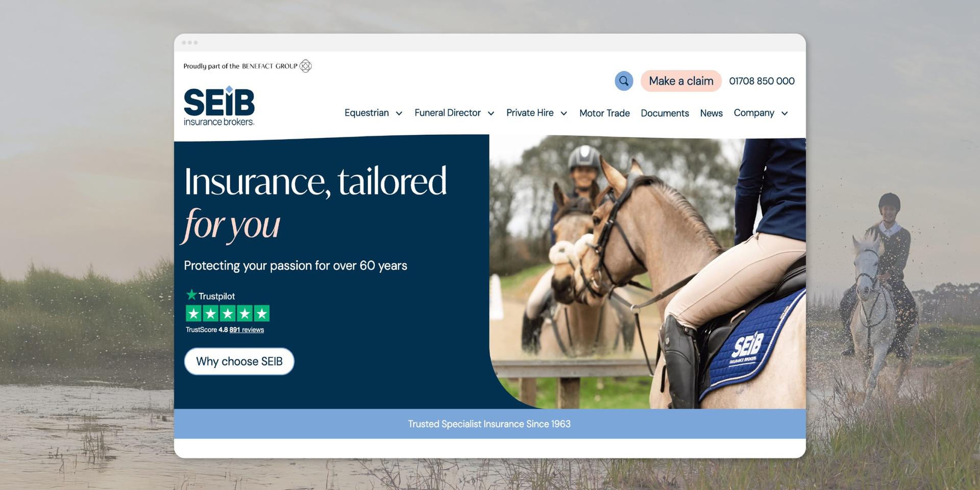The height and width of the screenshot is (490, 980).
Task: Click the Make a claim button
Action: (681, 81)
